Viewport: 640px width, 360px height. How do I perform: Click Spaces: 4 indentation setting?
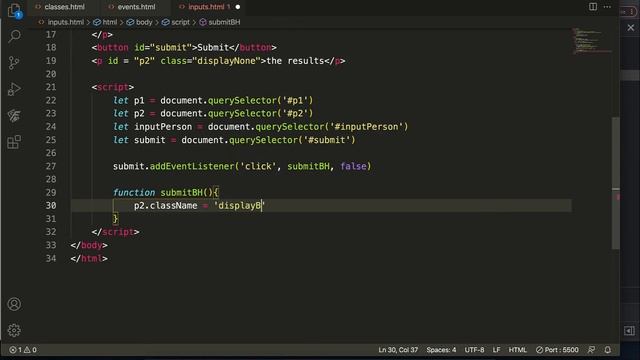441,350
